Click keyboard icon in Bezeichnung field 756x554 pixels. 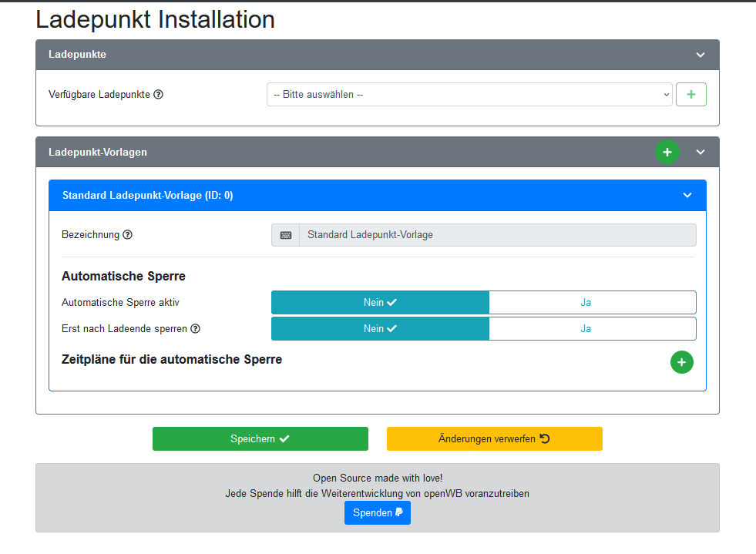click(286, 235)
